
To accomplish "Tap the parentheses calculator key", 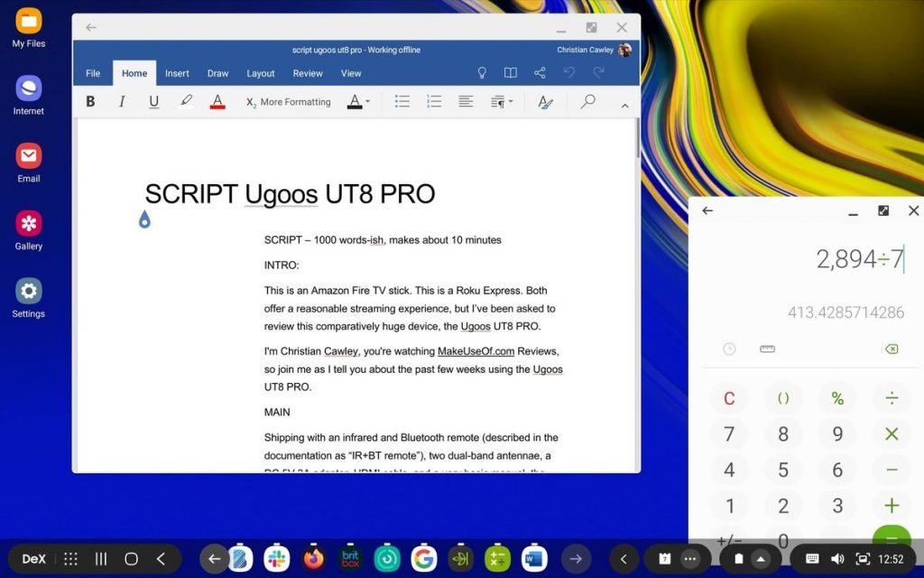I will click(783, 398).
